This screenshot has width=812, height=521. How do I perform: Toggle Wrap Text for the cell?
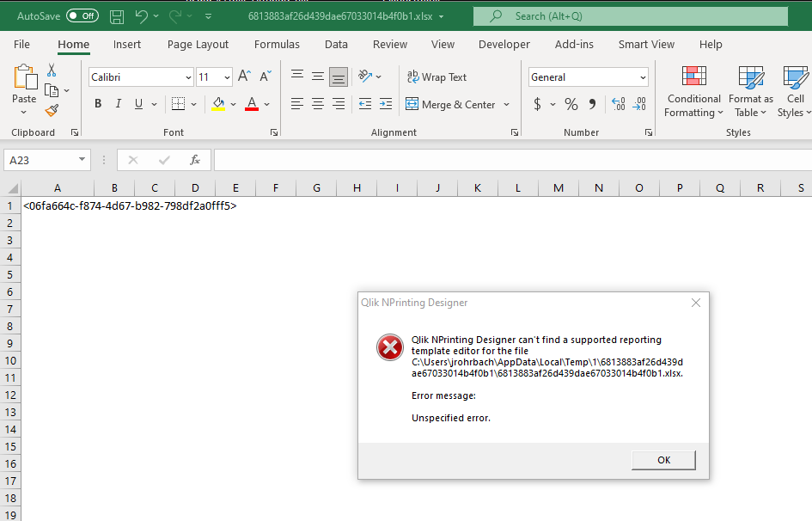pos(437,77)
